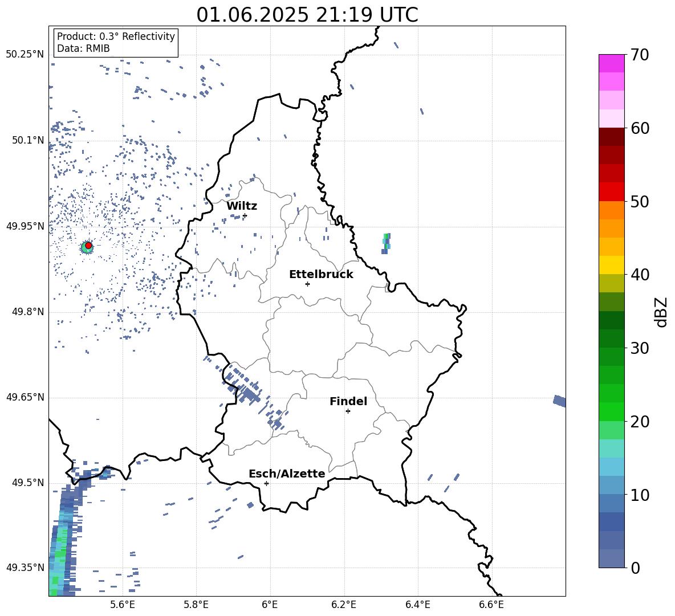This screenshot has height=616, width=675.
Task: Click the Wiltz station cross marker
Action: pos(245,215)
